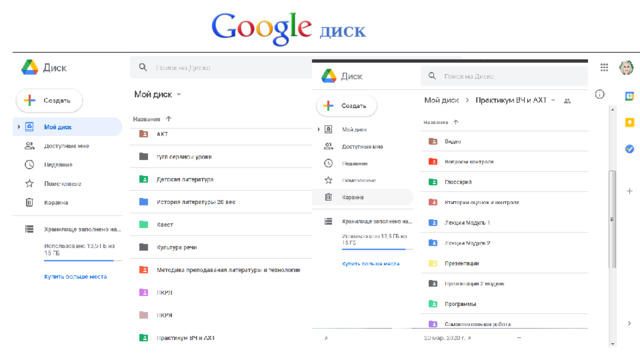
Task: Click search magnifier icon in left window
Action: 142,67
